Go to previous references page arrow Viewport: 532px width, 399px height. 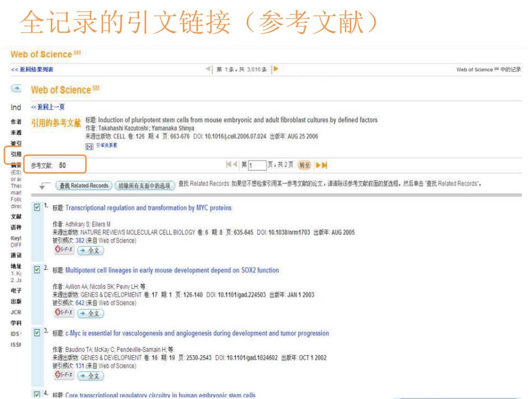pos(235,165)
